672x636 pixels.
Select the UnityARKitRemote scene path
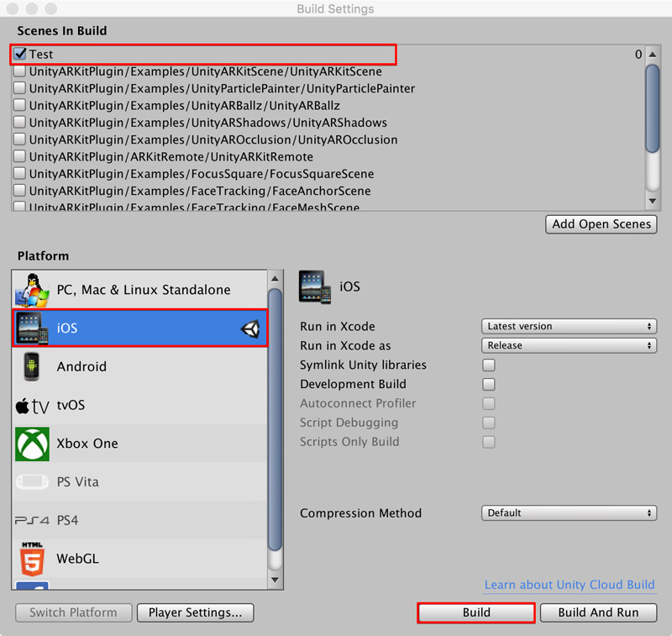(171, 157)
